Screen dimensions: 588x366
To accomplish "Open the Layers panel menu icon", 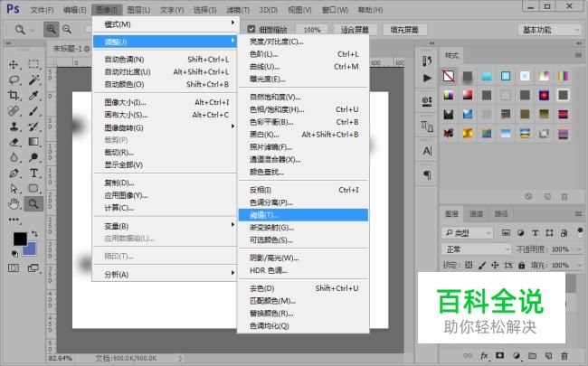I will [x=578, y=214].
